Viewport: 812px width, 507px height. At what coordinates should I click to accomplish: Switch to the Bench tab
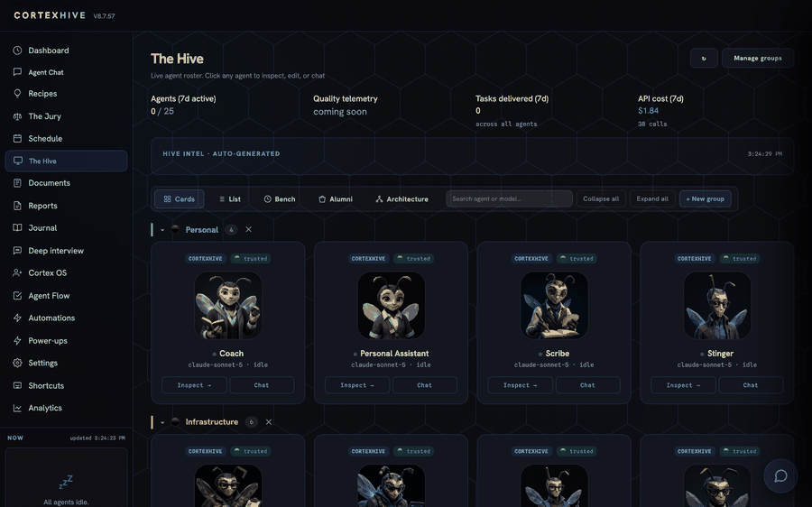[x=280, y=198]
